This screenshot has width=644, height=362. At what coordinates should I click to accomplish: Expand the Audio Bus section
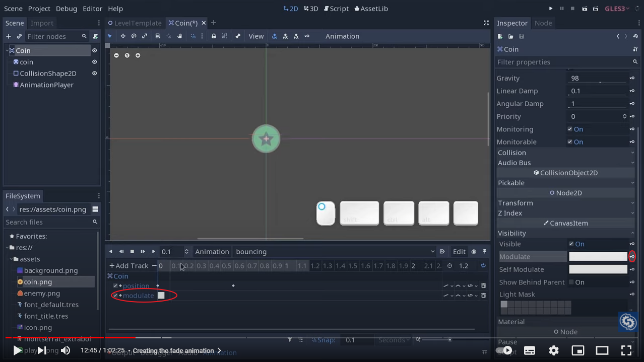[x=565, y=163]
